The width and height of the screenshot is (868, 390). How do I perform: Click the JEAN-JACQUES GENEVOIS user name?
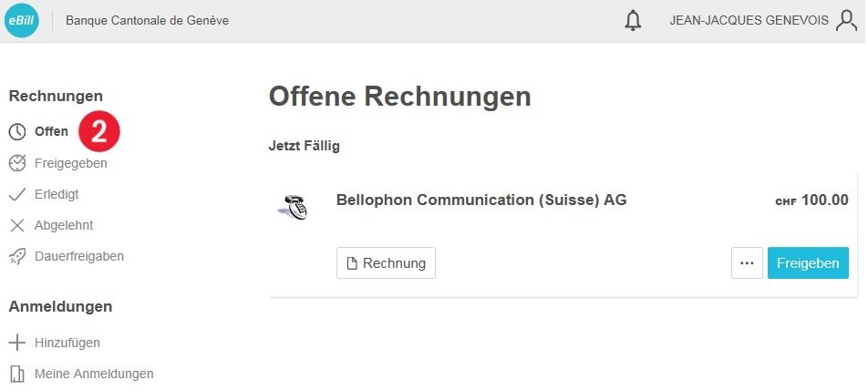(749, 21)
